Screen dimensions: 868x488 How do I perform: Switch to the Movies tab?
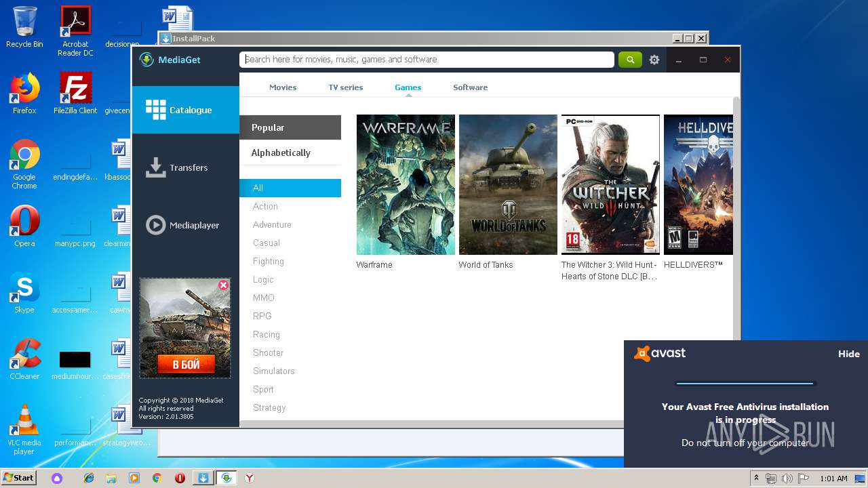283,87
